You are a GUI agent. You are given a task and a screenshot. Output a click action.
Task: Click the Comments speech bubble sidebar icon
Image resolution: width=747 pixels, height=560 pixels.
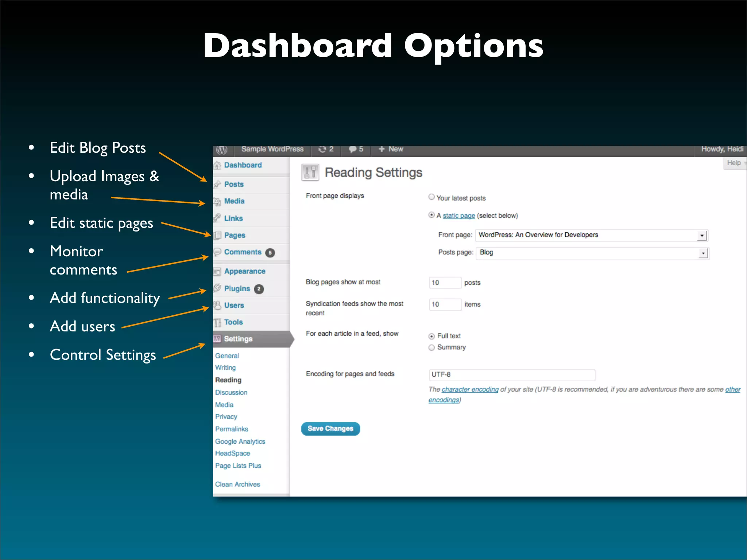217,252
